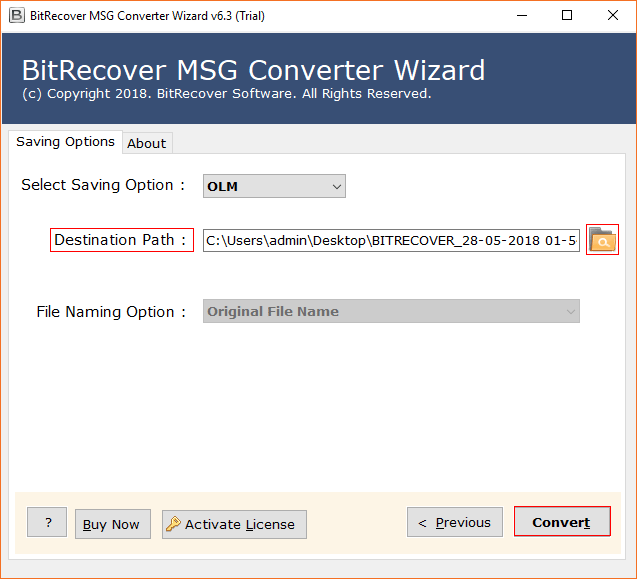Open the Activate License dialog
The image size is (637, 579).
[x=234, y=525]
